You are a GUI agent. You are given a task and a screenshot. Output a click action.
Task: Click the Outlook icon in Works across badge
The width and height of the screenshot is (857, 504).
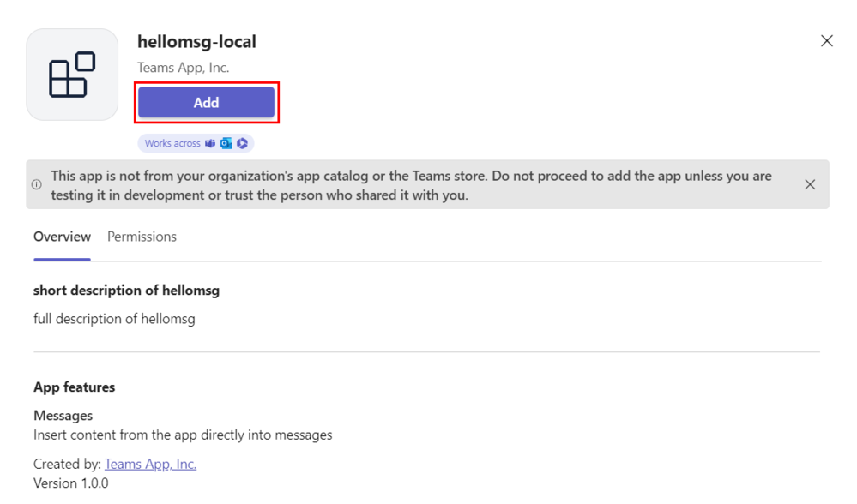point(226,144)
